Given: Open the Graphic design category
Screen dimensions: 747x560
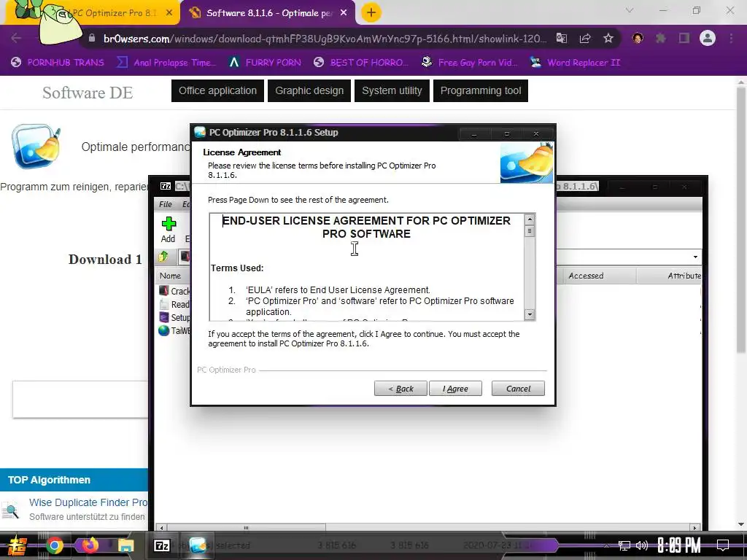Looking at the screenshot, I should pos(309,90).
